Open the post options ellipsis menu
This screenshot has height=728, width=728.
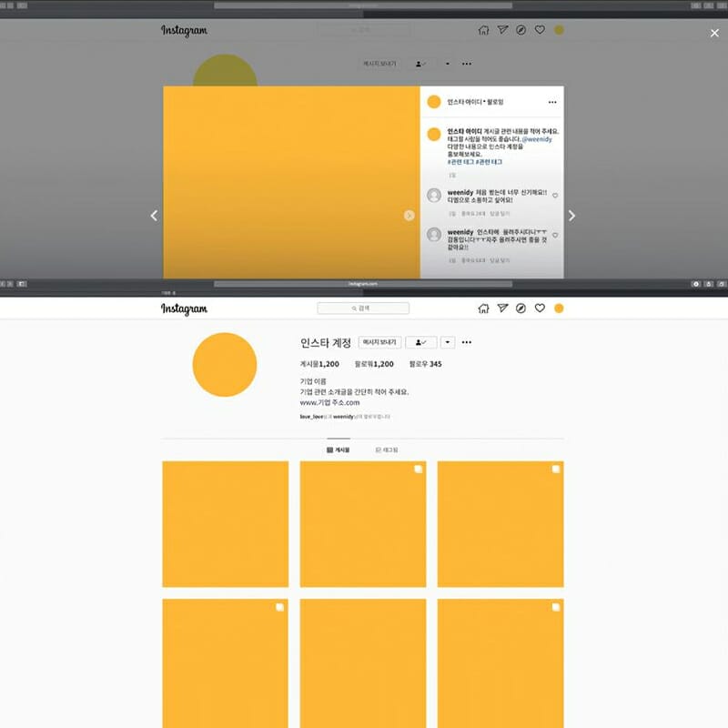point(553,103)
